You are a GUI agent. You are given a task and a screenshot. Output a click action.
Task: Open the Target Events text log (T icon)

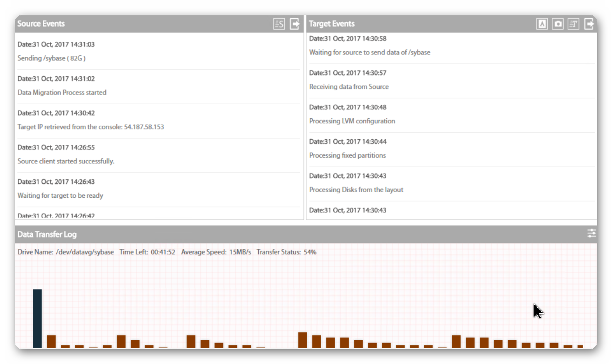click(574, 23)
